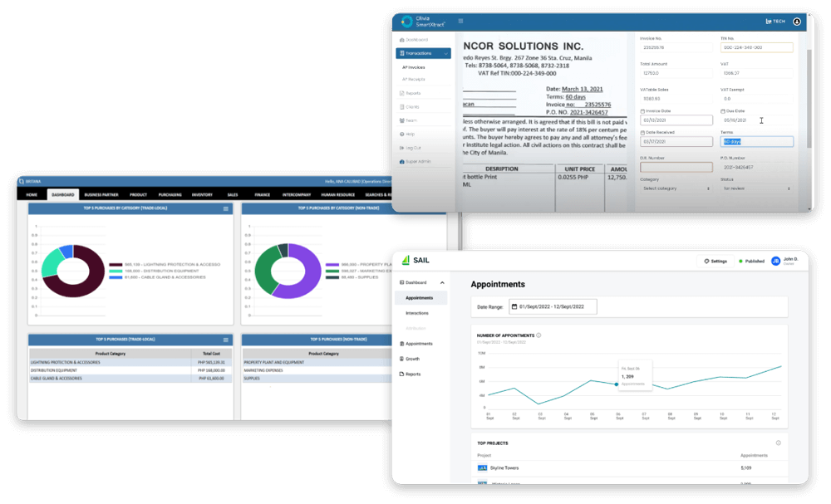The width and height of the screenshot is (831, 504).
Task: Open the SALES tab in Britana
Action: (x=233, y=195)
